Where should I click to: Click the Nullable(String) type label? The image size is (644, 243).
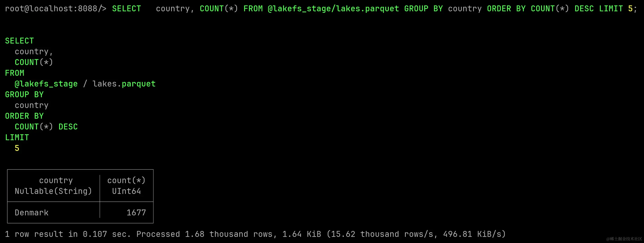[x=53, y=191]
